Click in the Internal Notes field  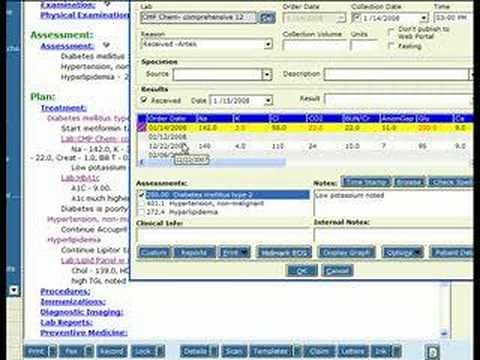click(x=393, y=235)
